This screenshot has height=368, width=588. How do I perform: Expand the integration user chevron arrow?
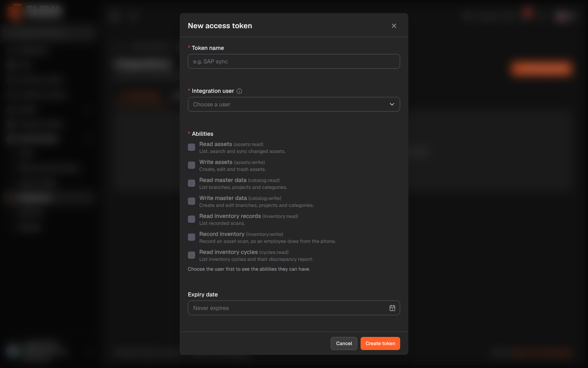[392, 104]
